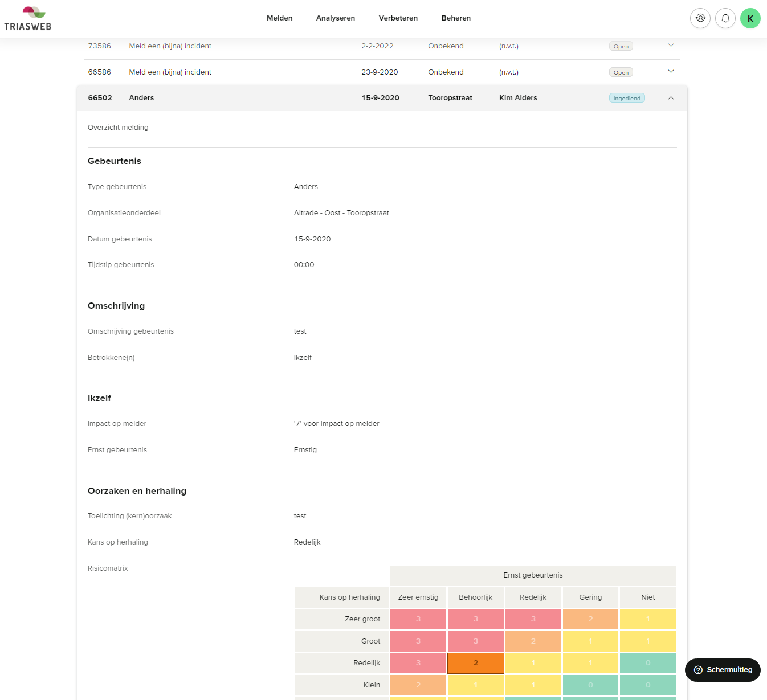This screenshot has height=700, width=767.
Task: Go to the Verbeteren section
Action: click(398, 18)
